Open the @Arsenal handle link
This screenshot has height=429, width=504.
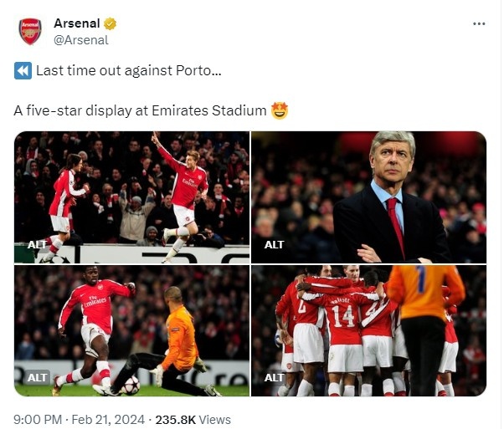(80, 39)
